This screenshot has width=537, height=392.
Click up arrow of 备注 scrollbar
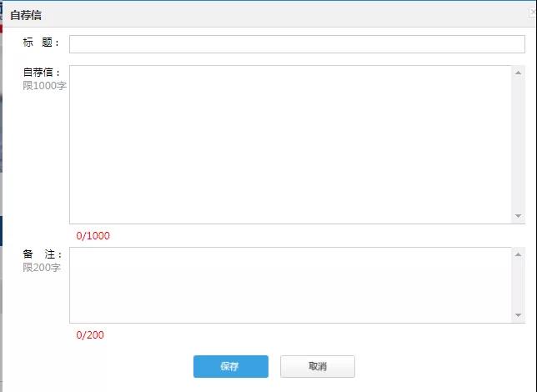pyautogui.click(x=518, y=254)
